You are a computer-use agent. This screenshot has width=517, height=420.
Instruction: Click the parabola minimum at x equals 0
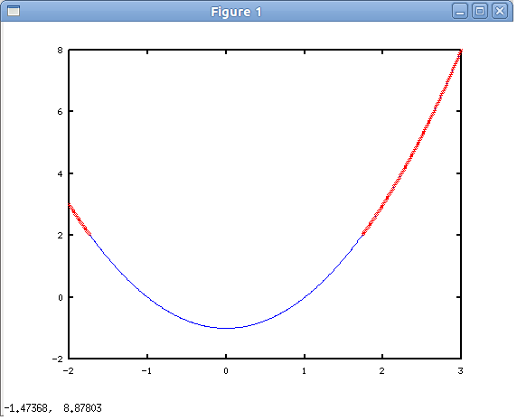[x=226, y=328]
